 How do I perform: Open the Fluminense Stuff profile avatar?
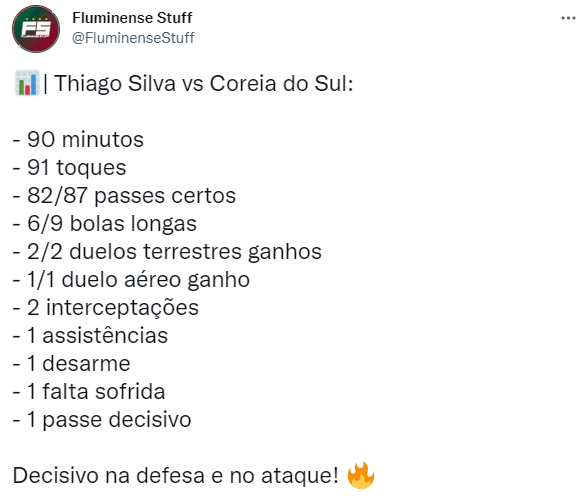click(36, 29)
